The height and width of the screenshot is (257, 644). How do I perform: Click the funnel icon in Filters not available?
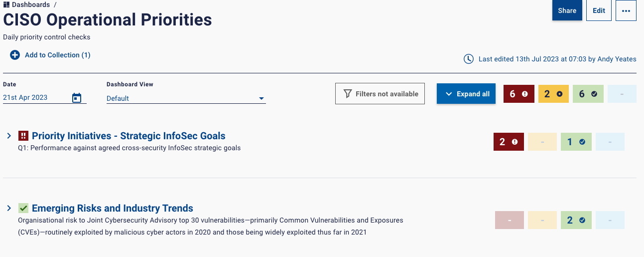click(348, 94)
